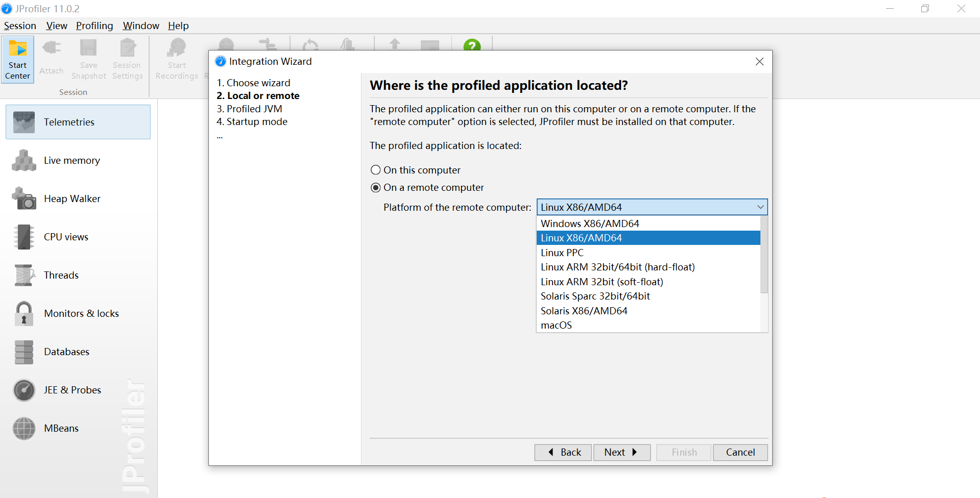Click Save Snapshot toolbar icon
This screenshot has height=498, width=980.
point(88,60)
